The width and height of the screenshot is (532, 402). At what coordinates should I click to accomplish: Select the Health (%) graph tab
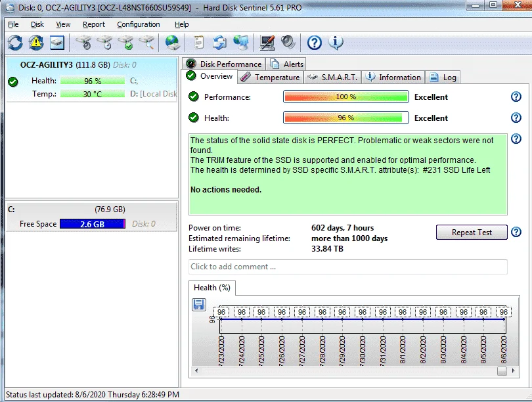(x=212, y=288)
